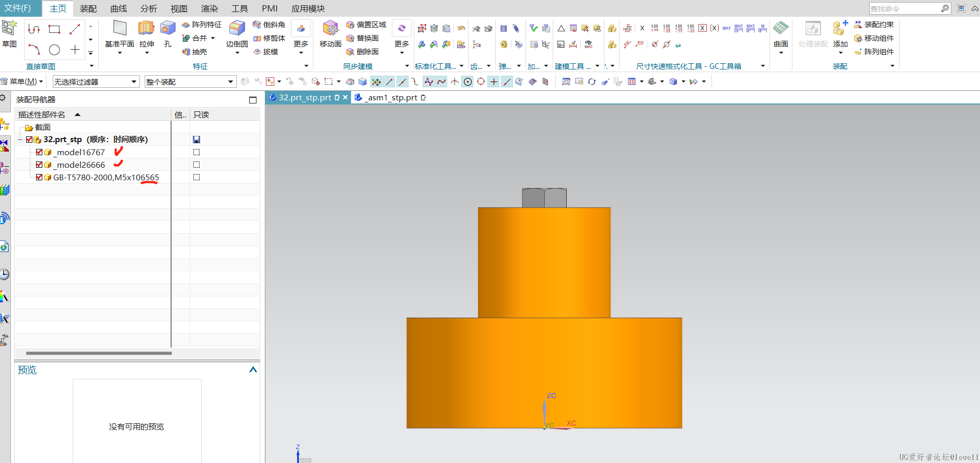This screenshot has width=980, height=463.
Task: Click the search magnifier in 查找命令 box
Action: (x=944, y=8)
